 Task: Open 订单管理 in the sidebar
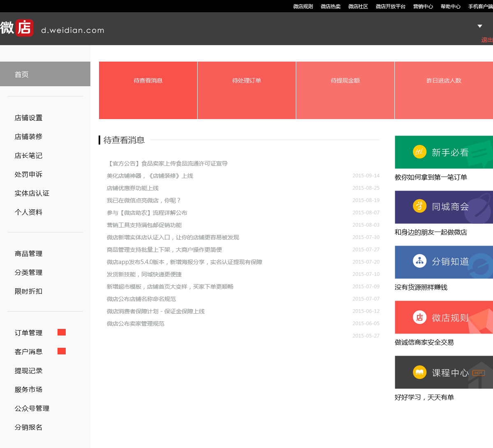pyautogui.click(x=29, y=333)
